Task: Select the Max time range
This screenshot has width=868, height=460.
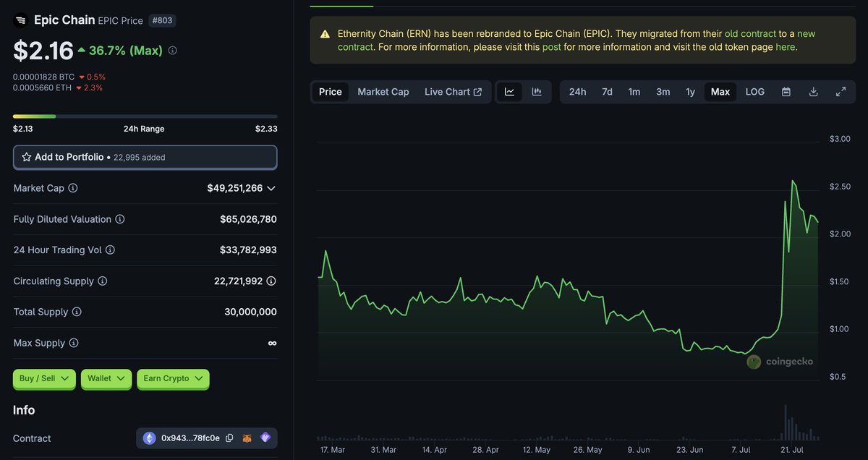Action: tap(720, 92)
